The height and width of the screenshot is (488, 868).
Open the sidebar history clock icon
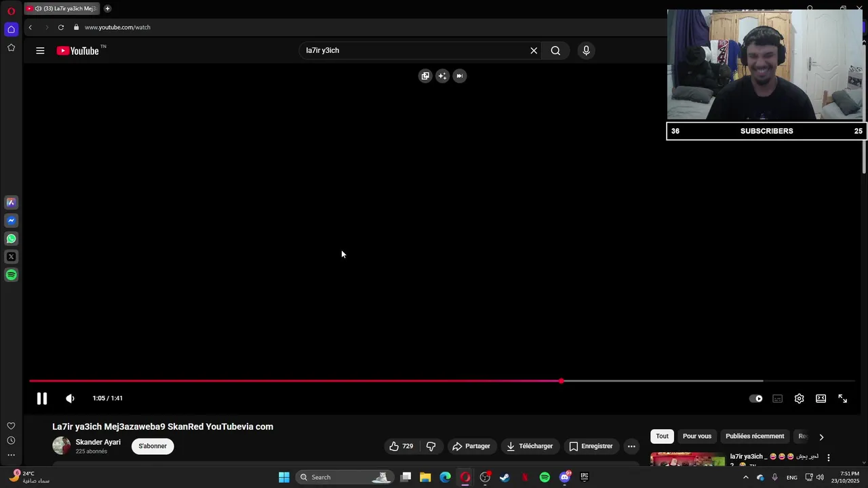pos(11,441)
